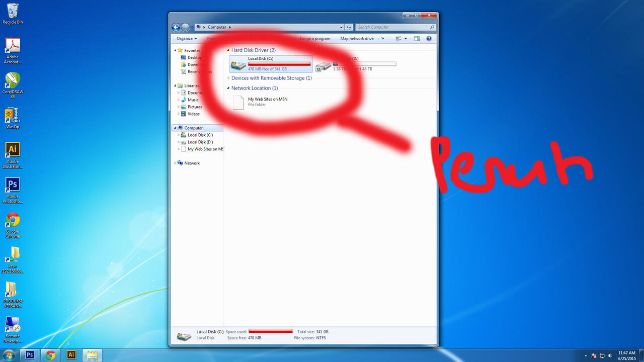
Task: Open the address bar history dropdown
Action: [x=342, y=27]
